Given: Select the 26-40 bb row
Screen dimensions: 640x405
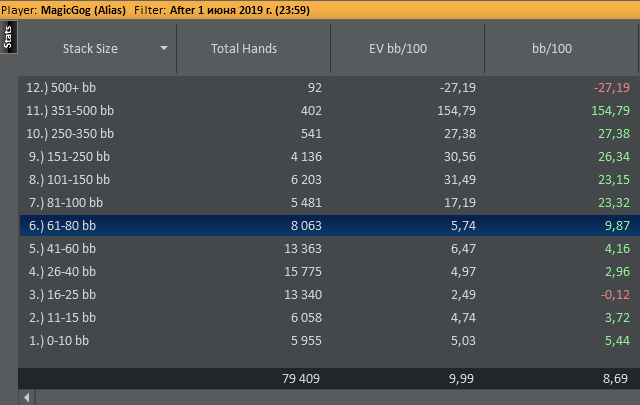Looking at the screenshot, I should click(x=330, y=271).
